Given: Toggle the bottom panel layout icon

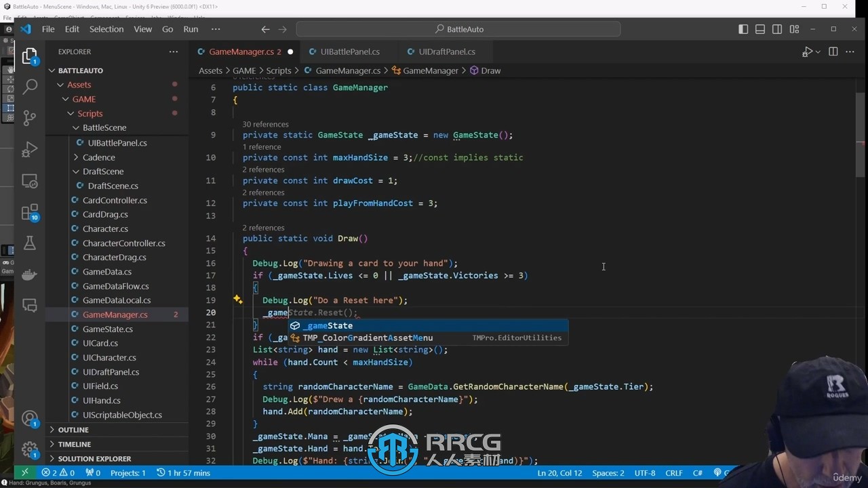Looking at the screenshot, I should coord(760,29).
